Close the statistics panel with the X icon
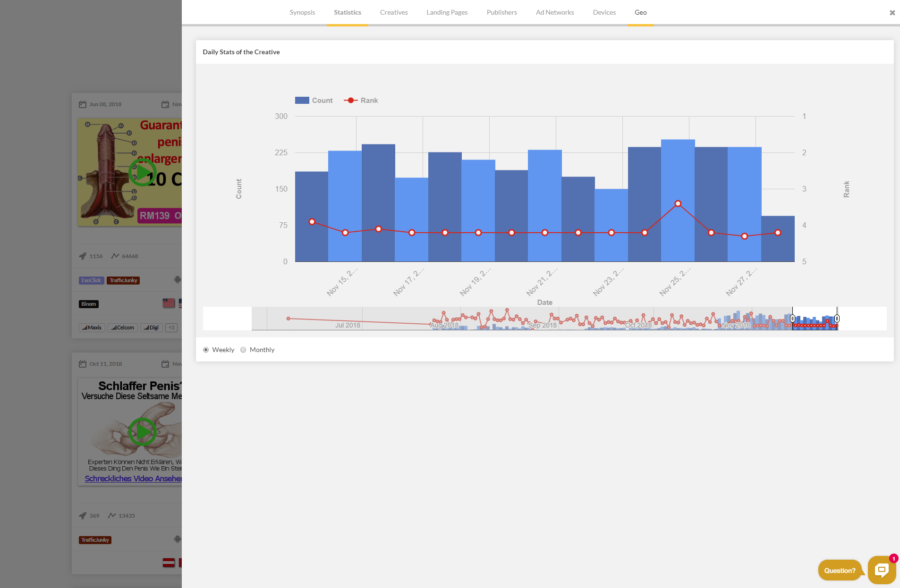 pos(892,13)
